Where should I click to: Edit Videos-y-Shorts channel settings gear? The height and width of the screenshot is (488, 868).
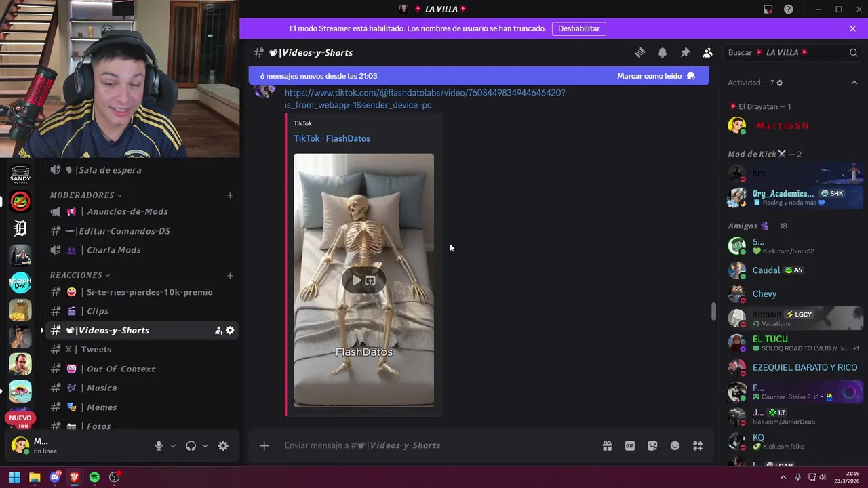[x=230, y=330]
